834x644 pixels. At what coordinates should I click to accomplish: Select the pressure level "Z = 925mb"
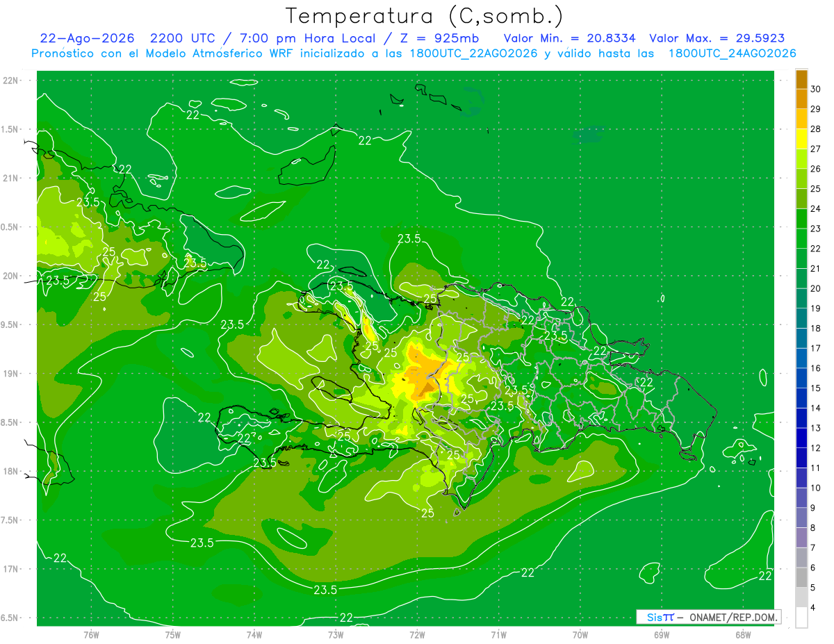pos(439,38)
